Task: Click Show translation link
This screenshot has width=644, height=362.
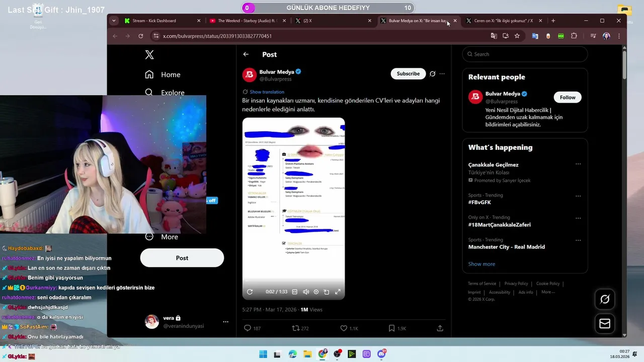Action: pos(267,92)
